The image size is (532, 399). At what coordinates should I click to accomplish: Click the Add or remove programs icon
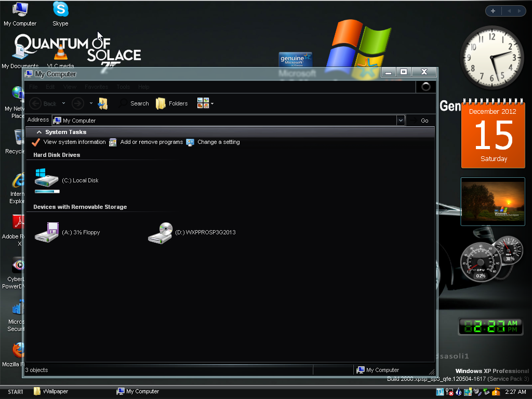coord(113,142)
